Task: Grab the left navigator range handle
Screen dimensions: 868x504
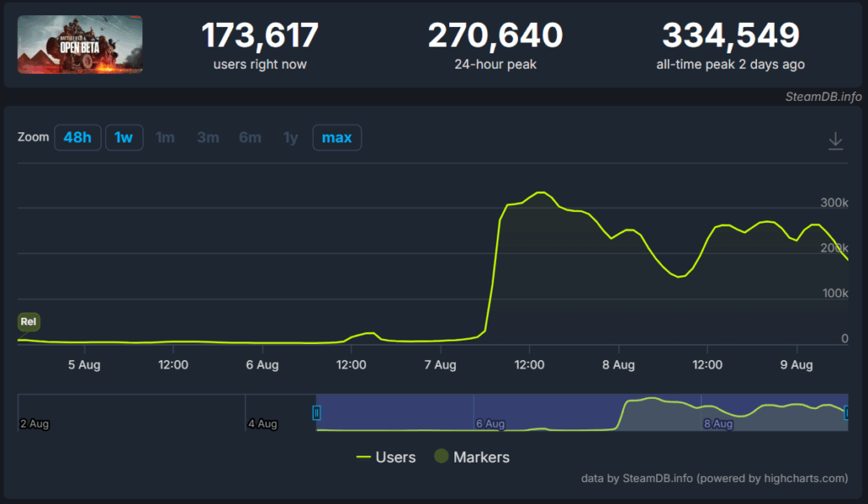Action: pyautogui.click(x=317, y=413)
